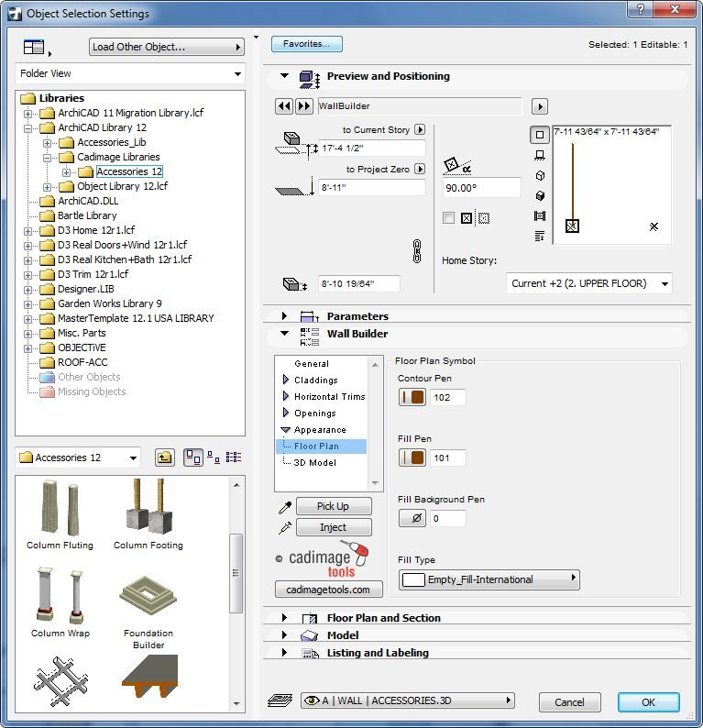Viewport: 703px width, 728px height.
Task: Select the dotted-box anchor option
Action: (x=484, y=218)
